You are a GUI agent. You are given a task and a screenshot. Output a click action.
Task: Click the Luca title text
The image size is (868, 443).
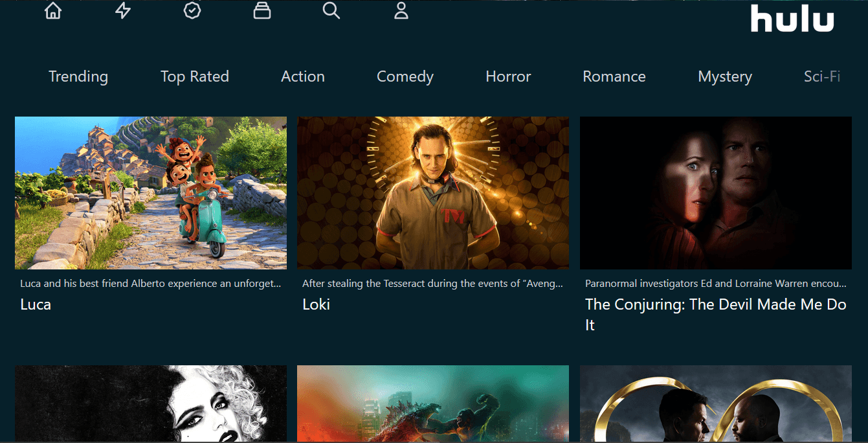[x=36, y=304]
